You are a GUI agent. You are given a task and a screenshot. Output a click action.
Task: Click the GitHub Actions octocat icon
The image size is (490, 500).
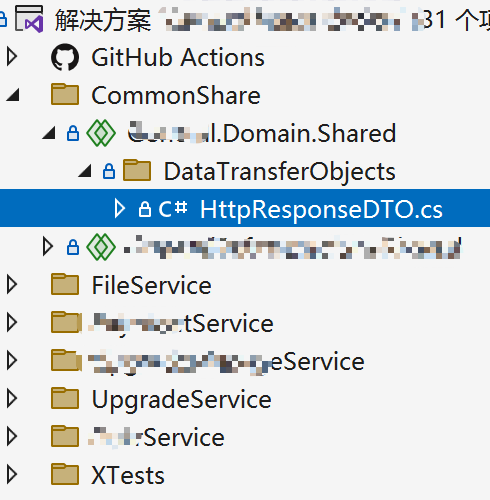(x=65, y=57)
